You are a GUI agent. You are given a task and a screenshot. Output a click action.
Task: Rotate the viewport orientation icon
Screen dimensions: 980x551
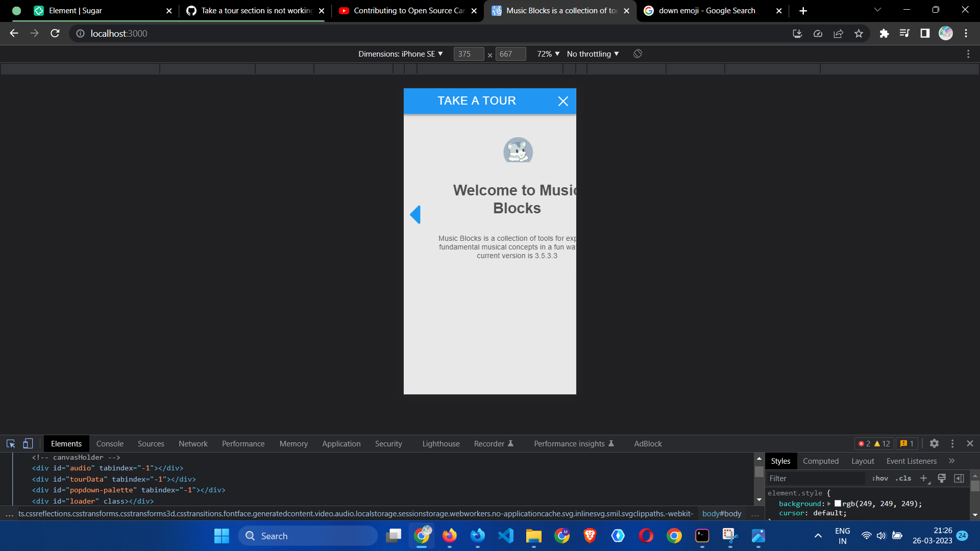click(637, 54)
